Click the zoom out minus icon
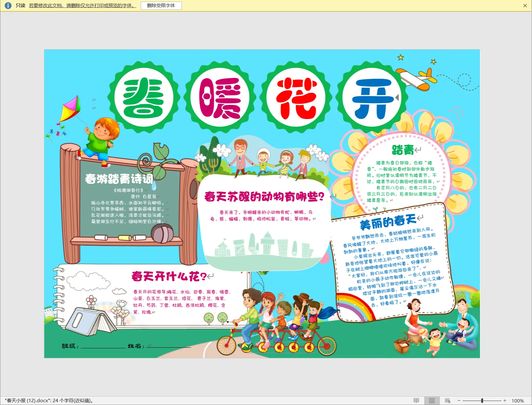532x405 pixels. (459, 401)
